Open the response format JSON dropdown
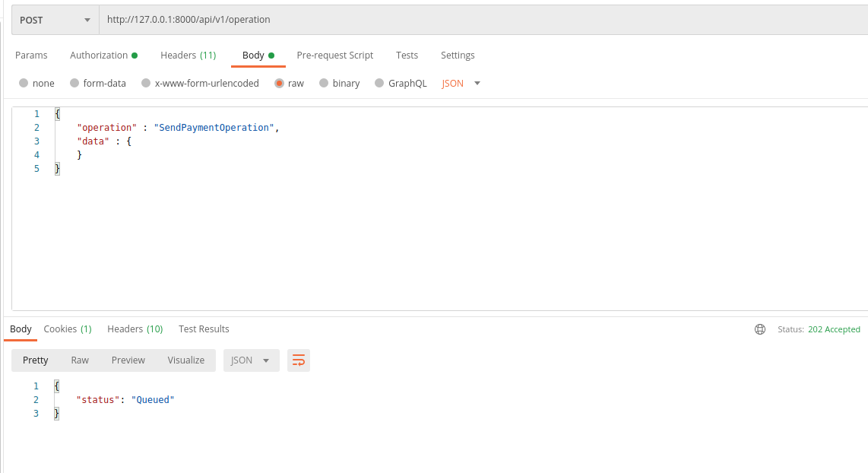This screenshot has height=473, width=868. coord(252,360)
